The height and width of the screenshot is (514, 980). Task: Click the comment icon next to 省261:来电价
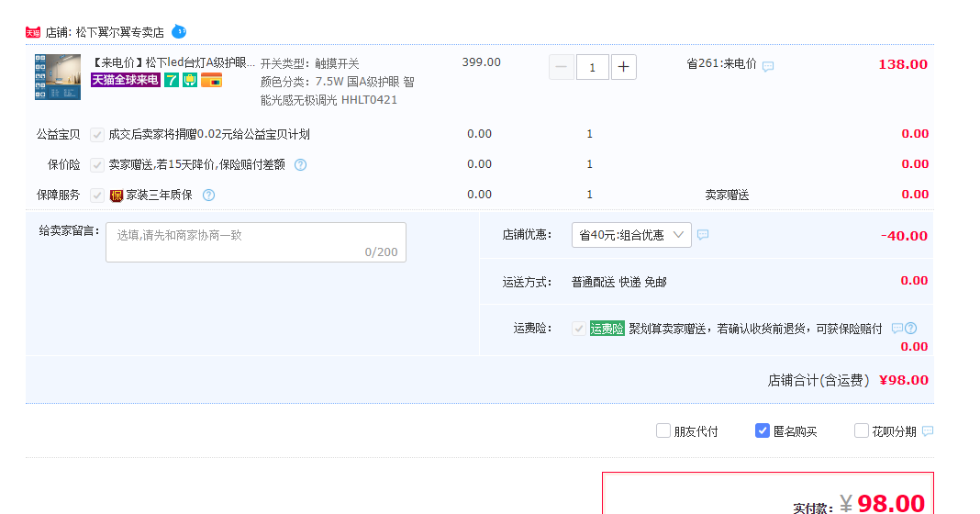click(x=768, y=66)
